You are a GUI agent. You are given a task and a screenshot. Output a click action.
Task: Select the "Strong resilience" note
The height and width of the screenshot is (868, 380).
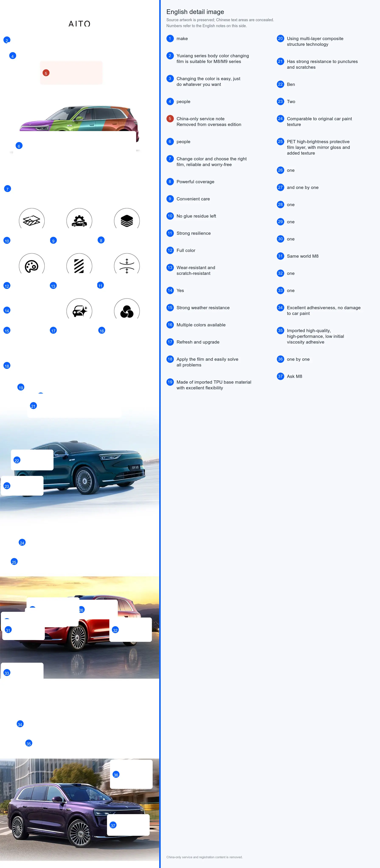[x=194, y=233]
